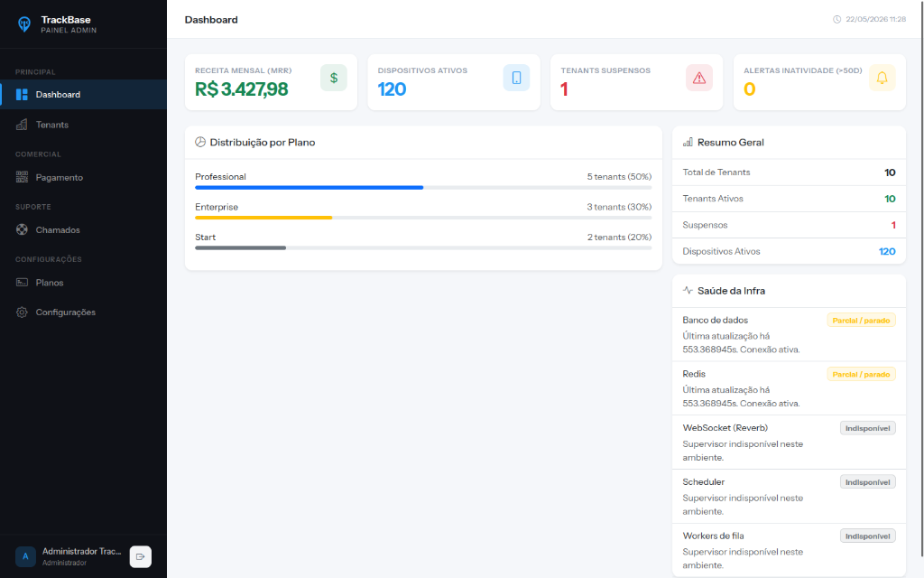Image resolution: width=924 pixels, height=578 pixels.
Task: Click the 3 tenants (30%) label
Action: [x=619, y=207]
